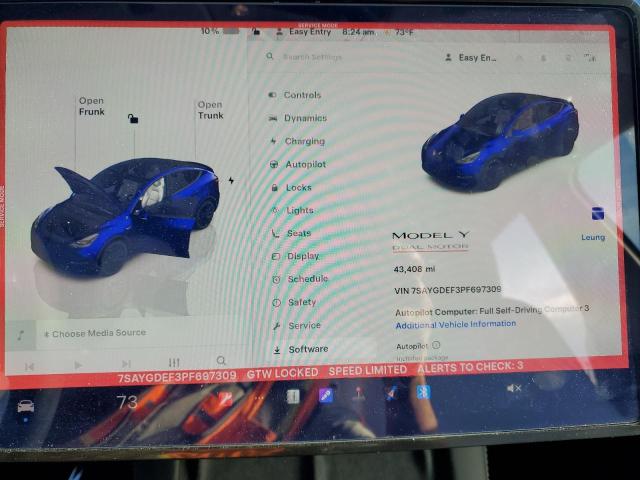Screen dimensions: 640x480
Task: Tap the Autopilot info circle icon
Action: point(436,345)
